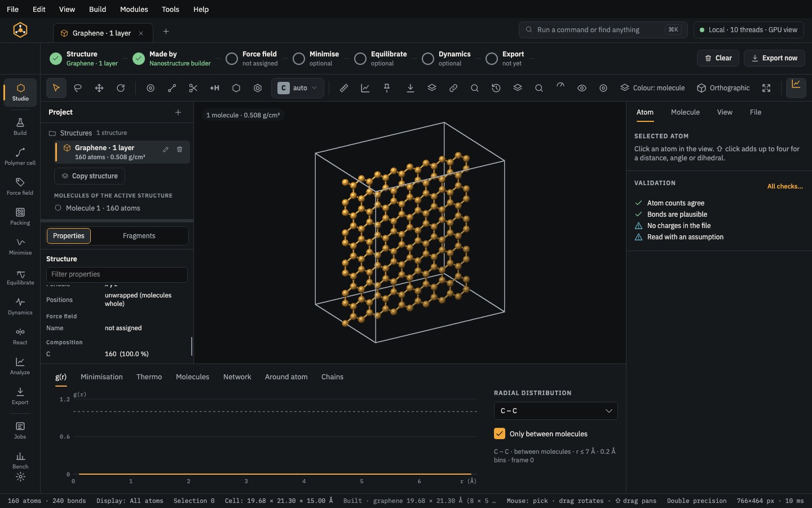This screenshot has width=812, height=508.
Task: Click the gauge icon in the toolbar
Action: 561,86
